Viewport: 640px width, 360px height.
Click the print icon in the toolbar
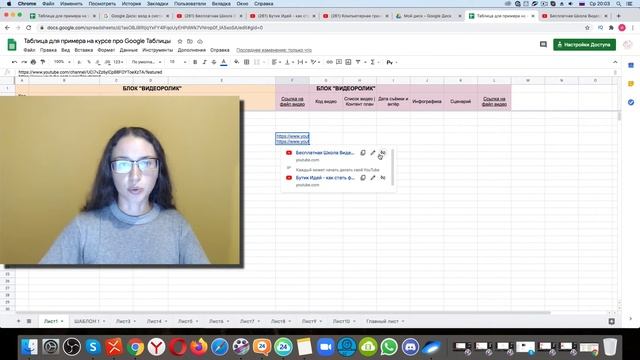(x=33, y=62)
